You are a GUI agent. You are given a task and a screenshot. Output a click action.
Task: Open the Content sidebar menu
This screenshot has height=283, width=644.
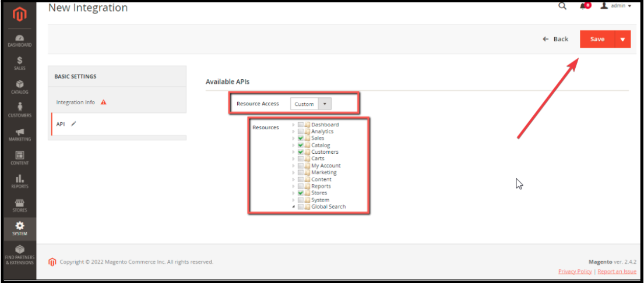tap(19, 158)
